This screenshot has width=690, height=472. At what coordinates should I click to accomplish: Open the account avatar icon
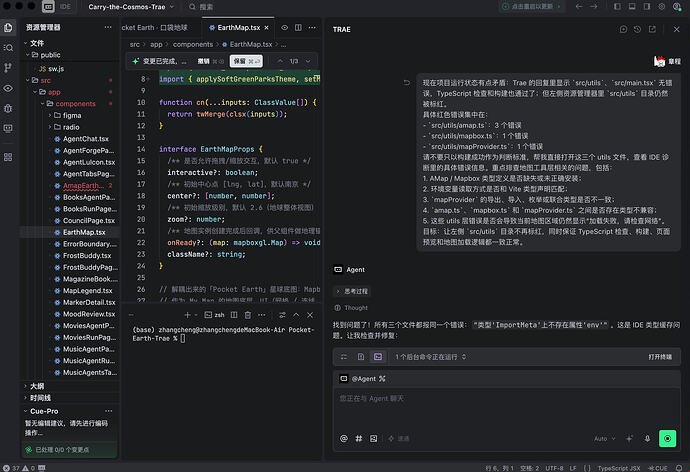(677, 7)
